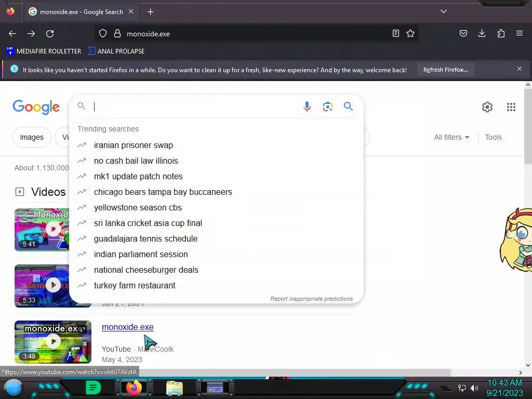532x399 pixels.
Task: Close the monoxide.exe Google Search tab
Action: point(131,11)
